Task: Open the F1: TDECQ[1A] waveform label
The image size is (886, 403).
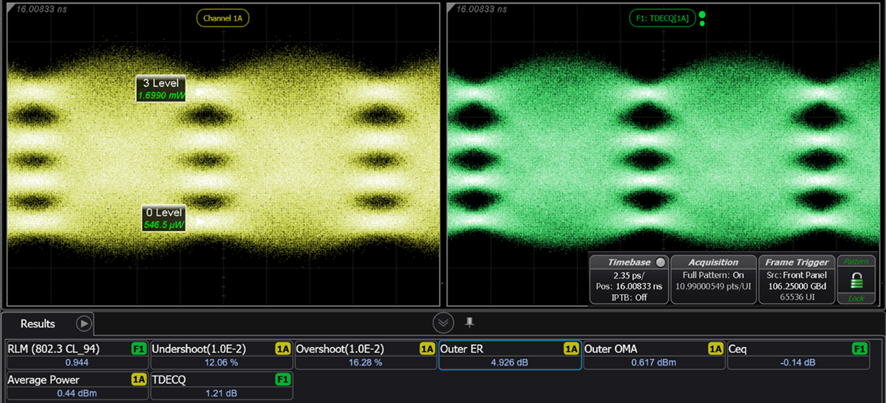Action: click(662, 18)
